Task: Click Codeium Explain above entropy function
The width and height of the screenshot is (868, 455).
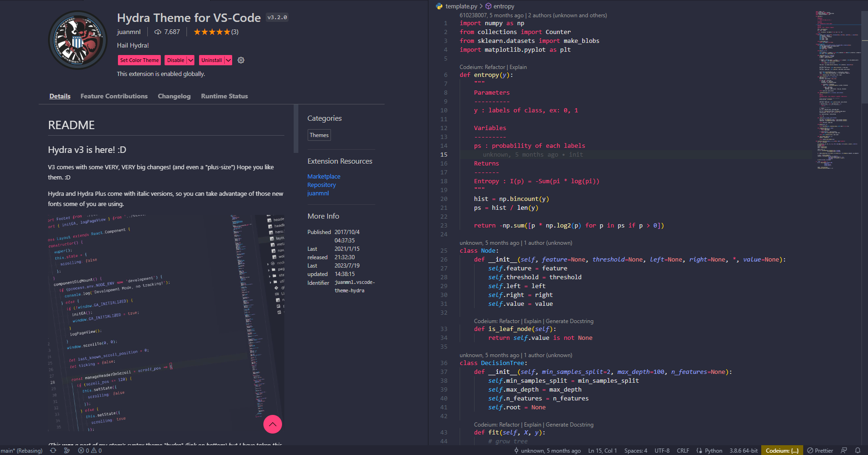Action: [518, 67]
